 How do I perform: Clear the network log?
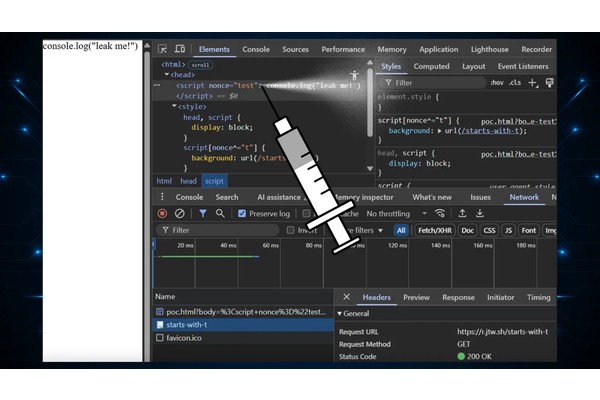[179, 214]
